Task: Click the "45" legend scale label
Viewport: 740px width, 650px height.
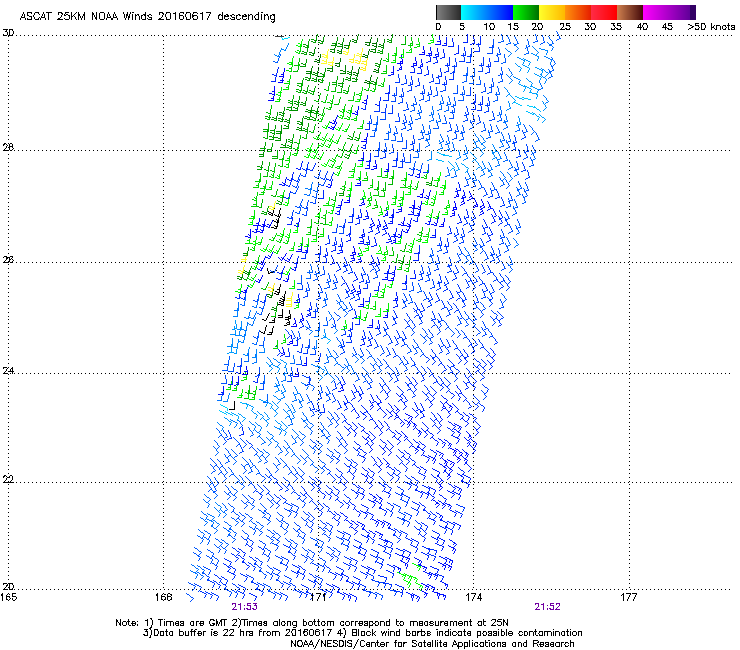Action: (667, 27)
